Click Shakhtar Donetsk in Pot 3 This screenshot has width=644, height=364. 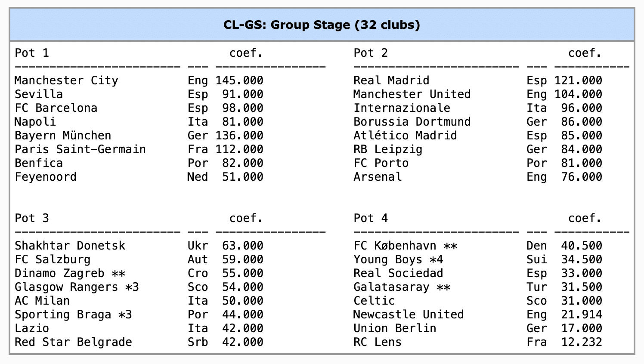click(x=70, y=246)
